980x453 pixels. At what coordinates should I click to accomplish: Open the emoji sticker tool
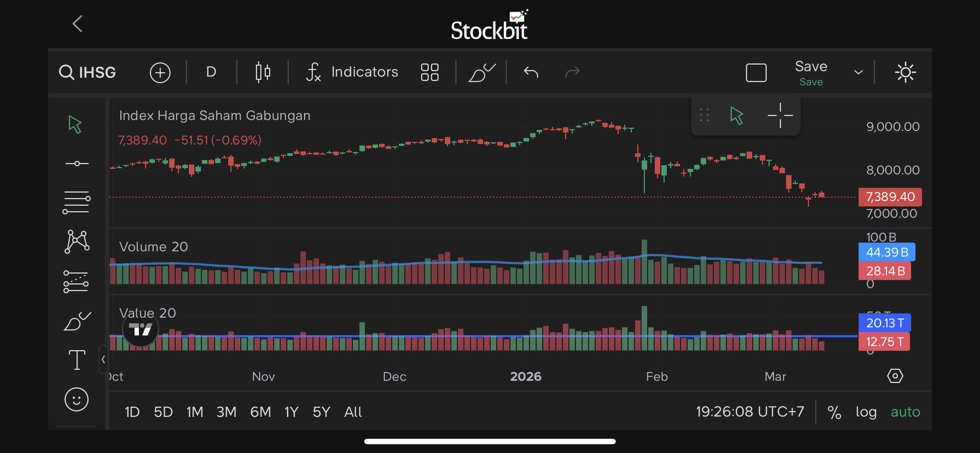coord(77,399)
